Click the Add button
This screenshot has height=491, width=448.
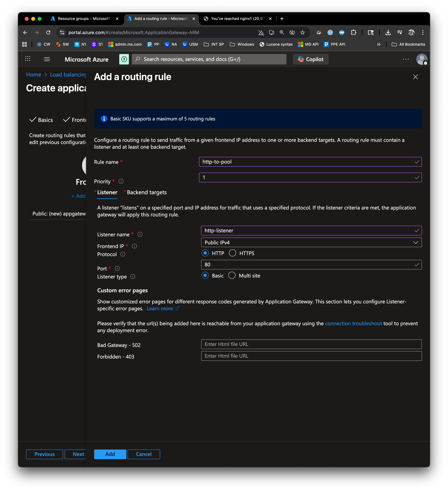click(110, 454)
